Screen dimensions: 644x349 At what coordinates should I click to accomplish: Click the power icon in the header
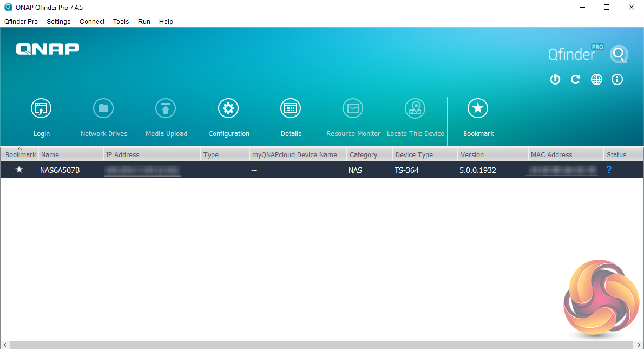pos(555,79)
